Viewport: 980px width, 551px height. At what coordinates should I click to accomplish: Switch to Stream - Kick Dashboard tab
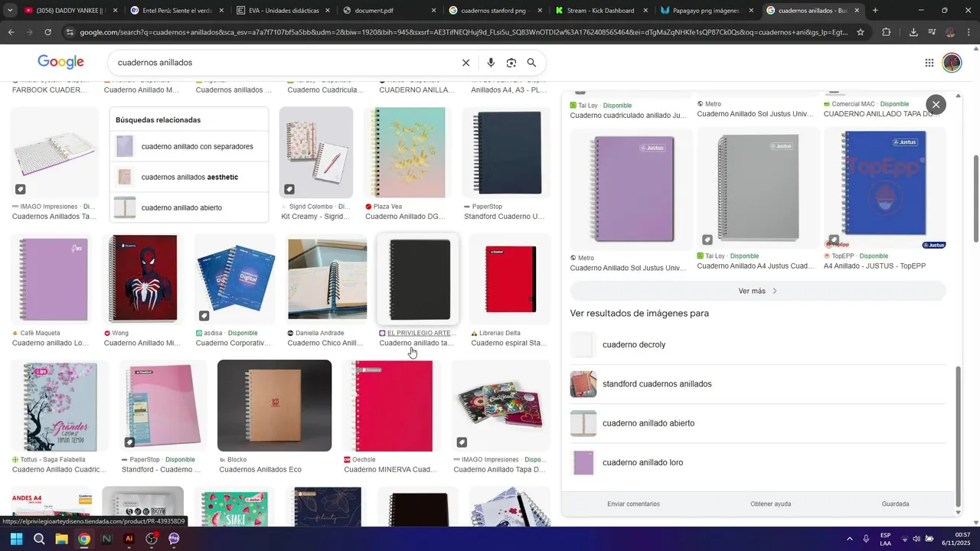[600, 11]
